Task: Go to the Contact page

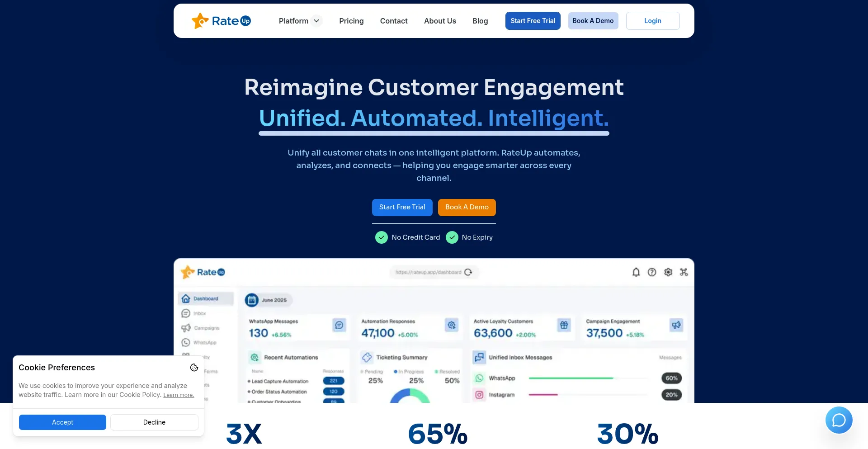Action: (394, 21)
